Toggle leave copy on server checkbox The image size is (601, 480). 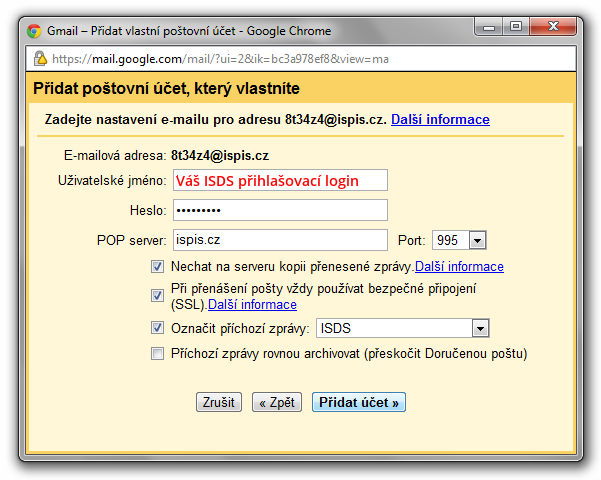[157, 267]
